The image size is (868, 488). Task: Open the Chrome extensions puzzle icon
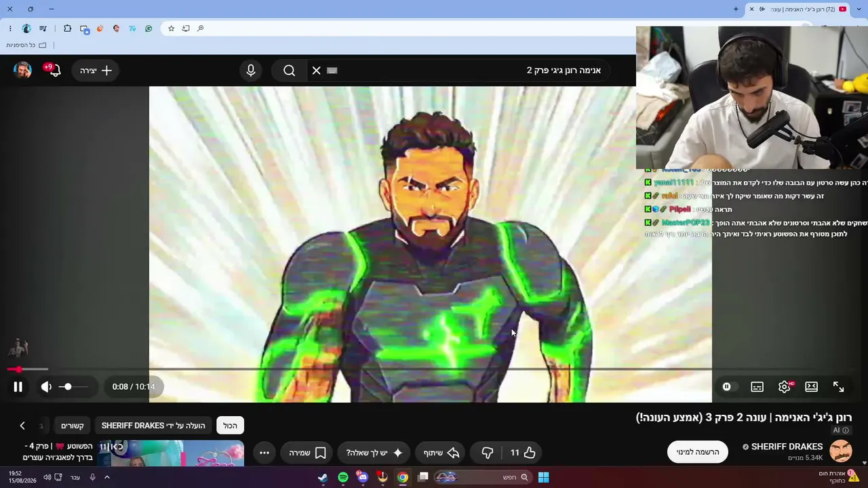point(67,28)
